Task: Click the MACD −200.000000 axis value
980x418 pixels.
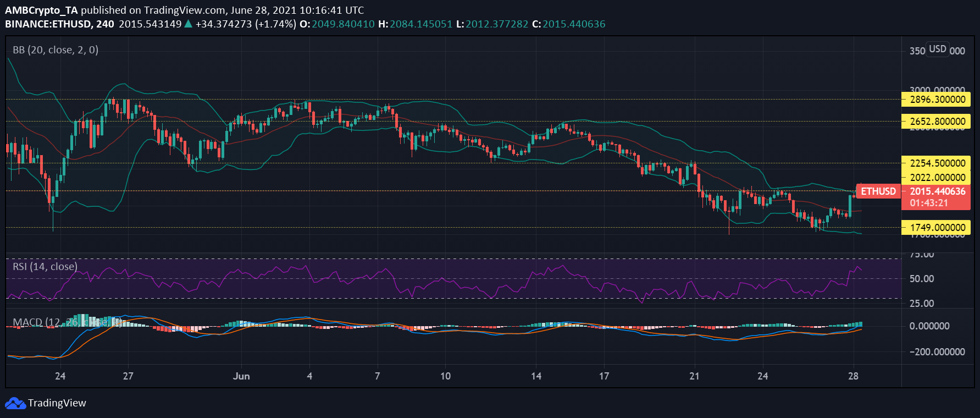Action: tap(937, 352)
